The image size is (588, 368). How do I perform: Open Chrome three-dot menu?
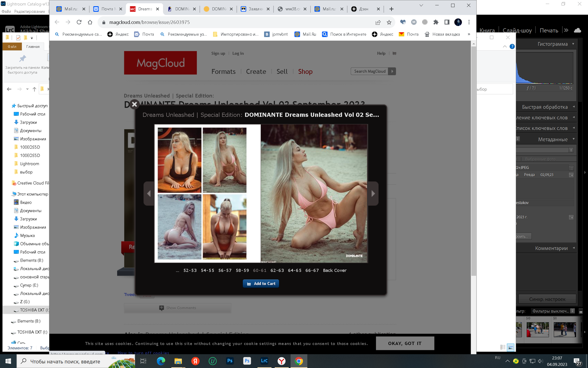click(x=469, y=22)
